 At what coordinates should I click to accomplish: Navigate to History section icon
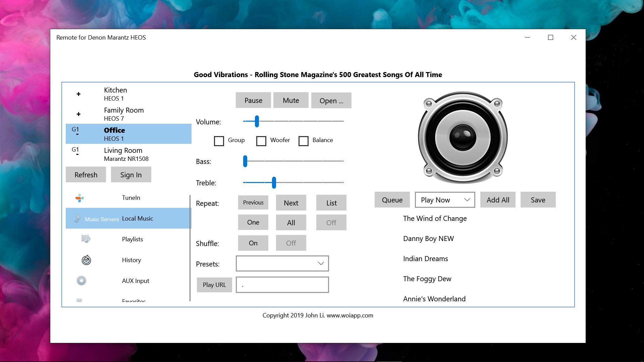[x=86, y=259]
